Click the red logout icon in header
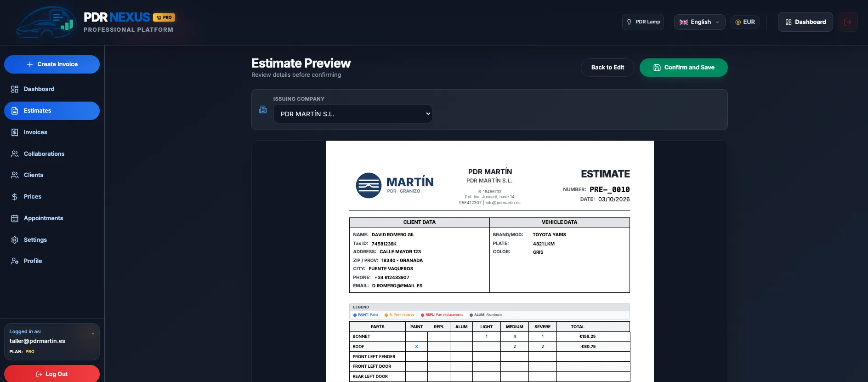 tap(848, 22)
